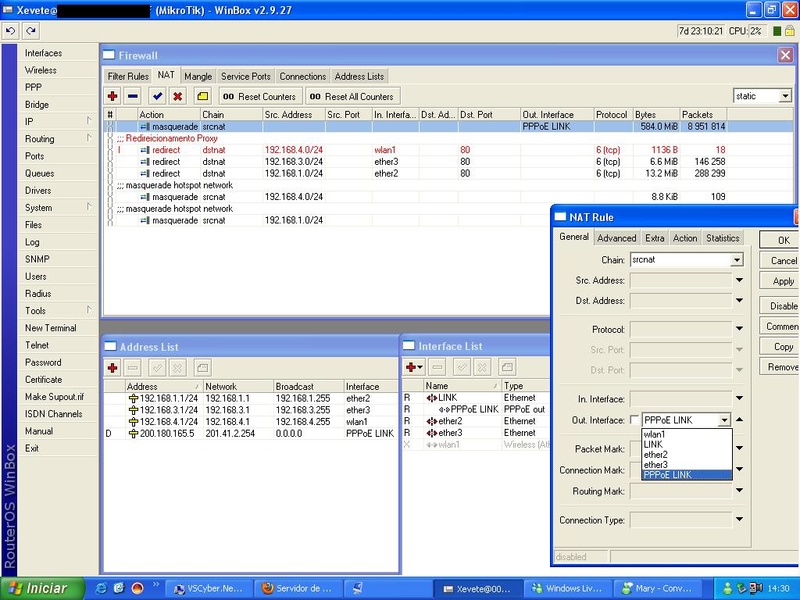Image resolution: width=800 pixels, height=600 pixels.
Task: Toggle the Out. Interface invert checkbox
Action: (x=633, y=420)
